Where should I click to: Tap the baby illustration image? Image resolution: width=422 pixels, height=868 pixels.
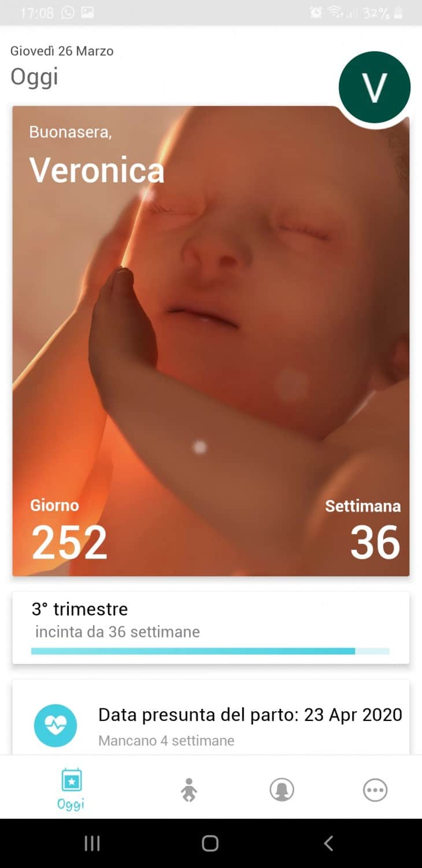pos(211,341)
